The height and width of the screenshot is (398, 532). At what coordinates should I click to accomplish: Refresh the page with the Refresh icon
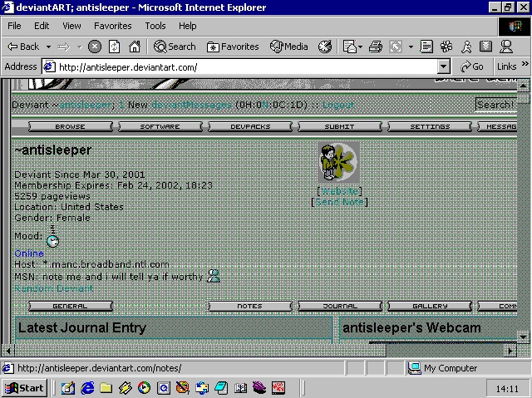(115, 47)
